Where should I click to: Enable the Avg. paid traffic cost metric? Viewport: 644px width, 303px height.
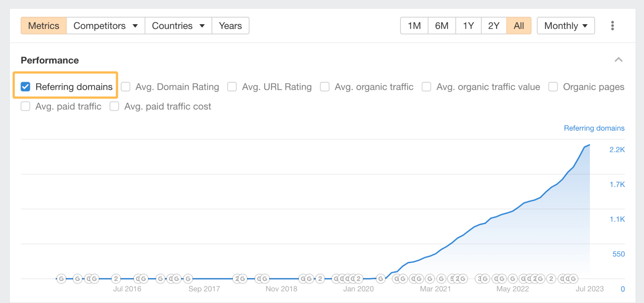click(x=114, y=106)
